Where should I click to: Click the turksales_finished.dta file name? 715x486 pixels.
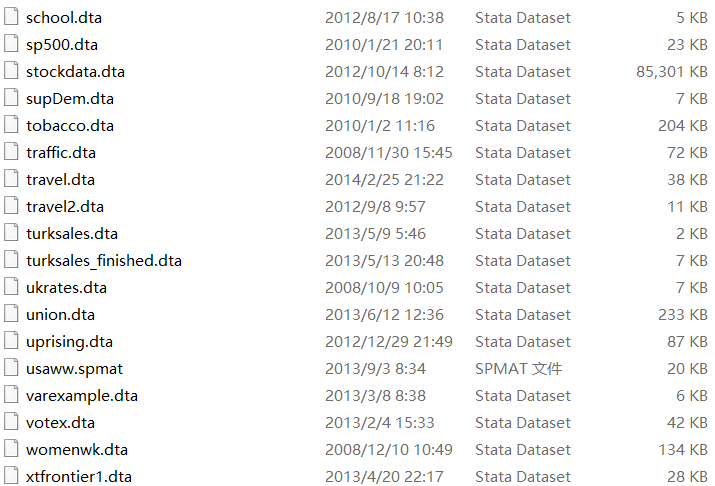pos(104,260)
